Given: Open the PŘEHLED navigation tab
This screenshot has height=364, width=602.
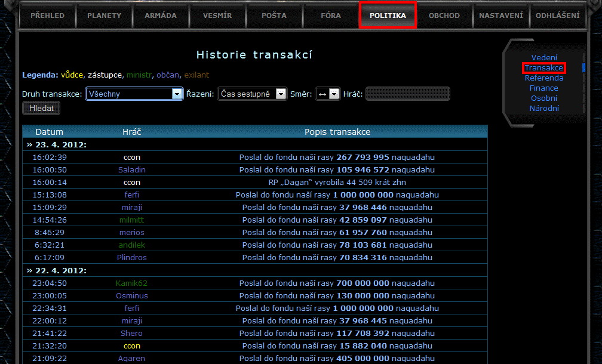Looking at the screenshot, I should [x=47, y=16].
